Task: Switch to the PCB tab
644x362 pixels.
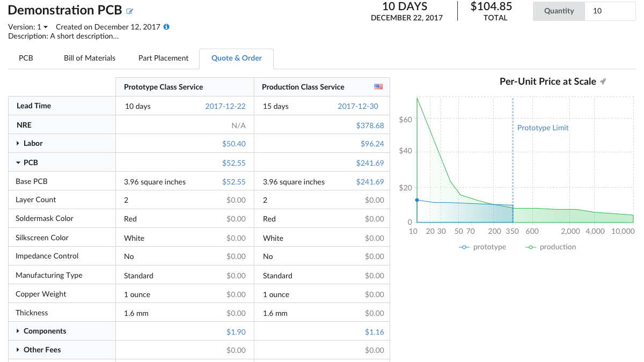Action: (25, 58)
